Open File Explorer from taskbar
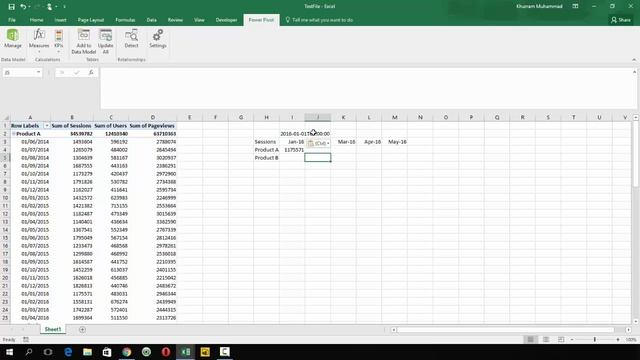Image resolution: width=640 pixels, height=360 pixels. point(87,352)
